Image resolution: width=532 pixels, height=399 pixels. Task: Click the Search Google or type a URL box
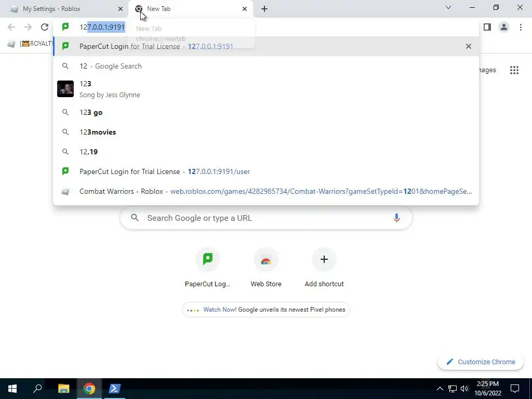(266, 218)
